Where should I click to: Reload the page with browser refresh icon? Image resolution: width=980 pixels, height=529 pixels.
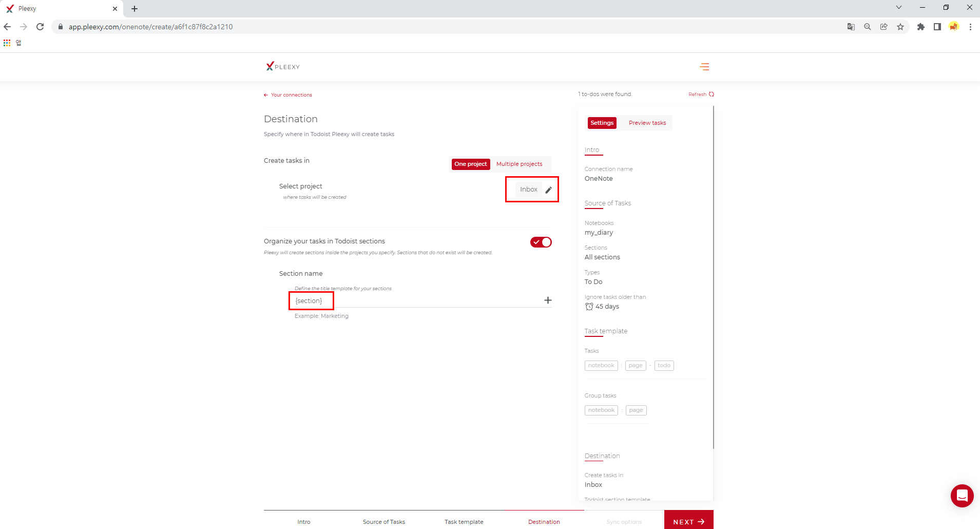click(x=40, y=27)
